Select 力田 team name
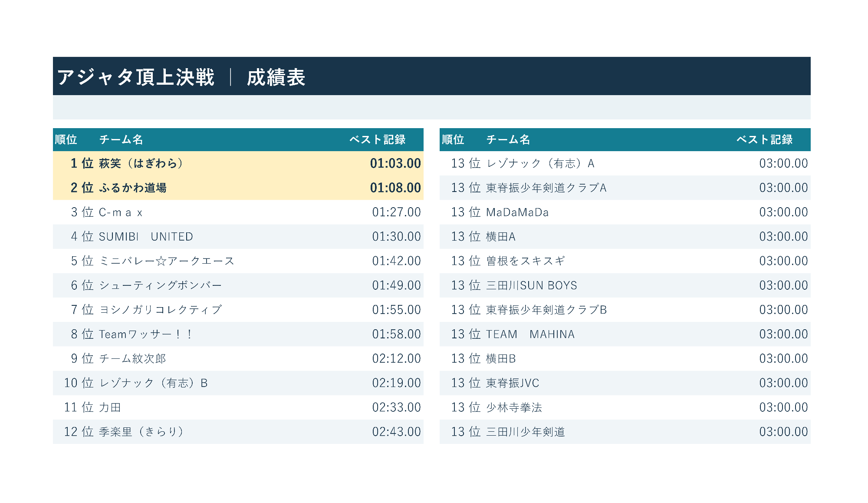The image size is (868, 503). (110, 407)
